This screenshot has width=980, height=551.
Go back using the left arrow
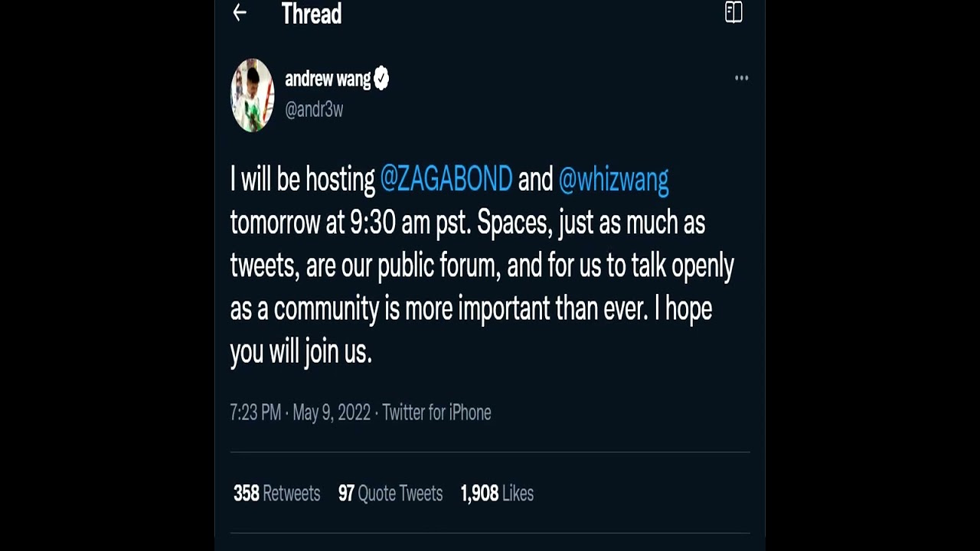[240, 12]
